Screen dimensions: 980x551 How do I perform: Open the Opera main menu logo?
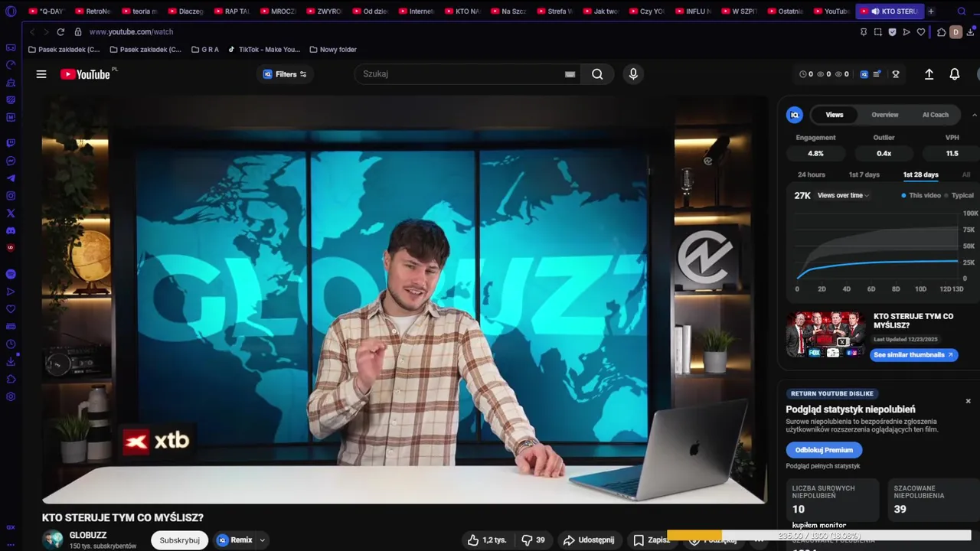coord(11,11)
